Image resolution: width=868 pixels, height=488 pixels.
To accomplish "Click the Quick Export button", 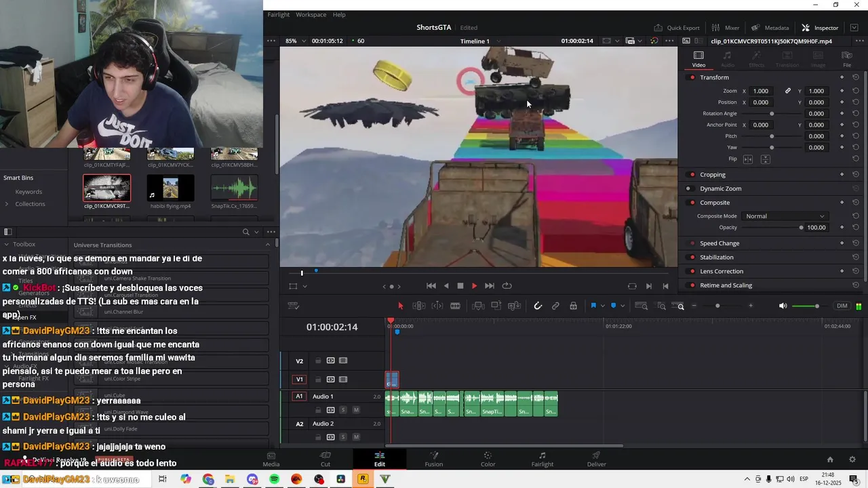I will pyautogui.click(x=677, y=28).
